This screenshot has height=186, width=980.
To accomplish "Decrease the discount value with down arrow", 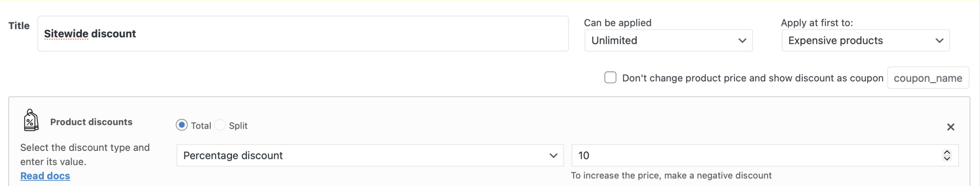I will click(947, 159).
